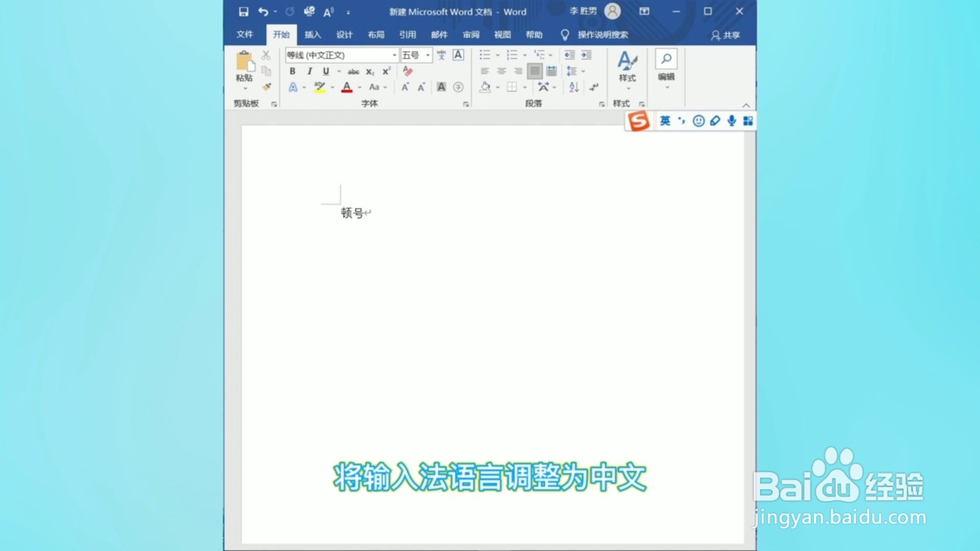The height and width of the screenshot is (551, 980).
Task: Open Sogou emoji smiley icon
Action: (x=698, y=121)
